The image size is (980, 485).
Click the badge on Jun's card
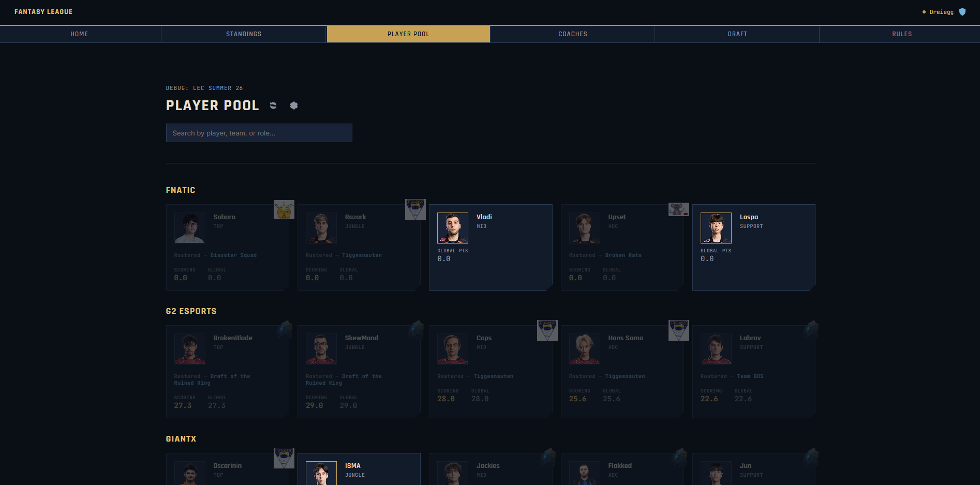[x=811, y=458]
